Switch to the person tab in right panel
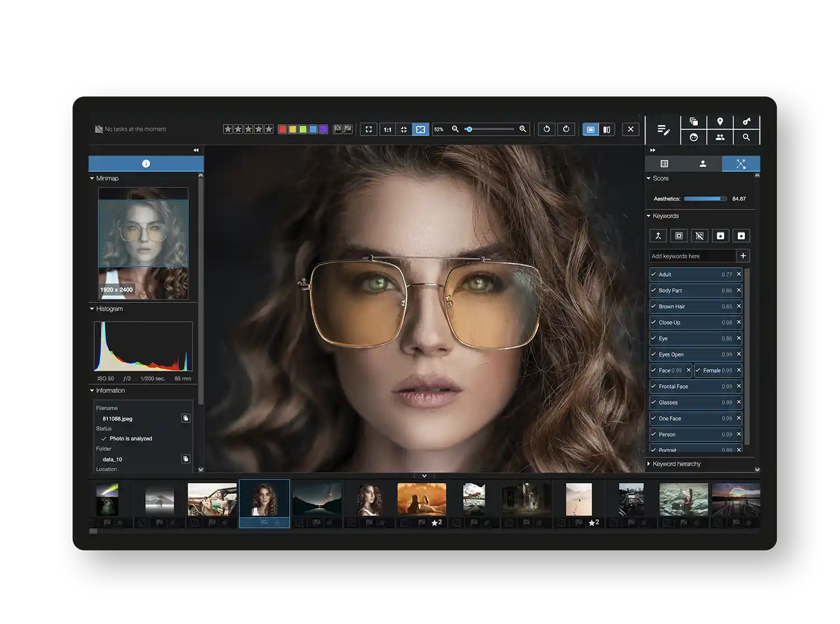Viewport: 840px width, 624px height. pyautogui.click(x=703, y=164)
